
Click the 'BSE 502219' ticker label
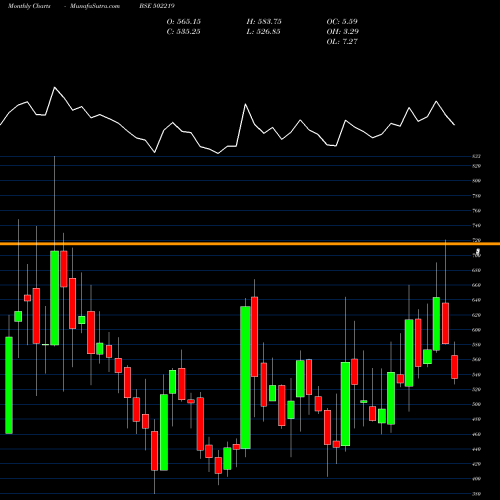(x=157, y=6)
